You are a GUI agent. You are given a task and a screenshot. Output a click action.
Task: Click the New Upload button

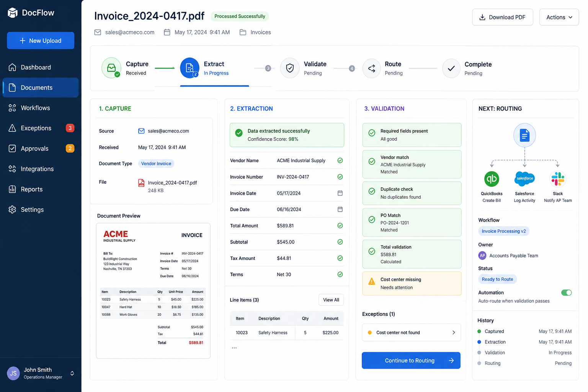41,41
